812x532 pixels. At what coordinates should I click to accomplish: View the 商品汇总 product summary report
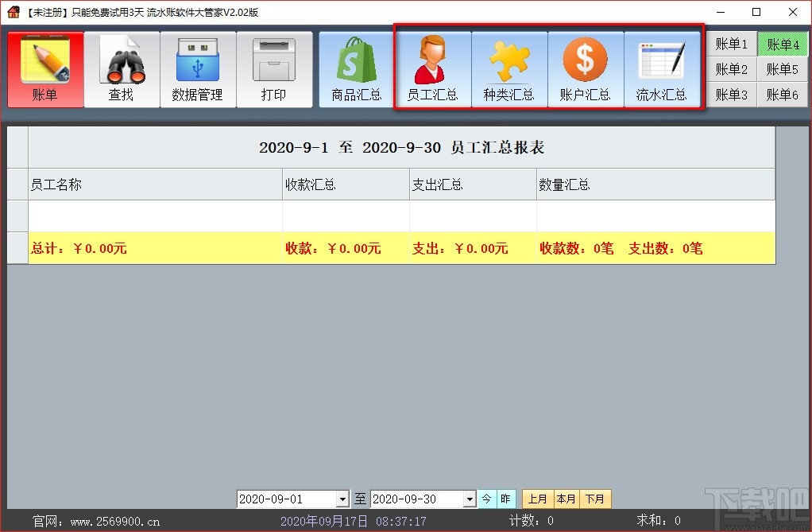[x=357, y=68]
